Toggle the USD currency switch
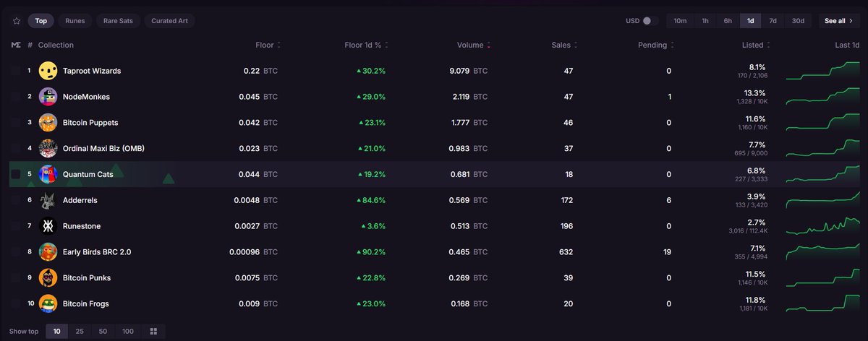The image size is (868, 341). tap(650, 21)
